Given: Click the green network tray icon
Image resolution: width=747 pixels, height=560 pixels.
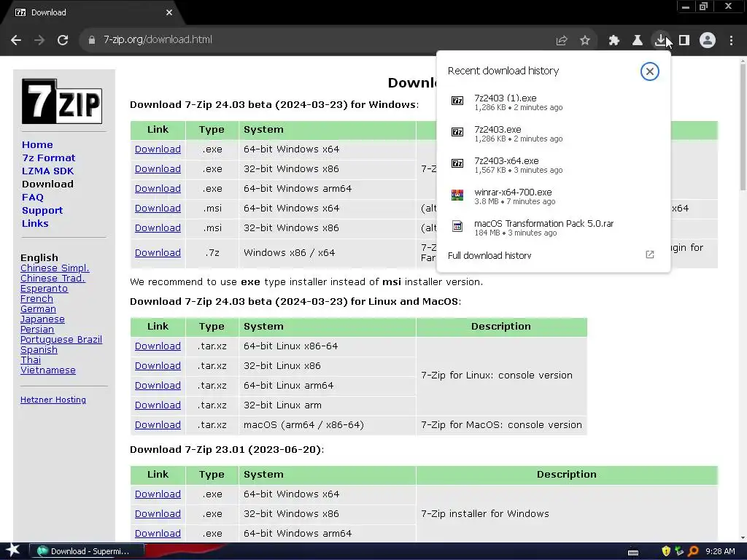Looking at the screenshot, I should 679,551.
